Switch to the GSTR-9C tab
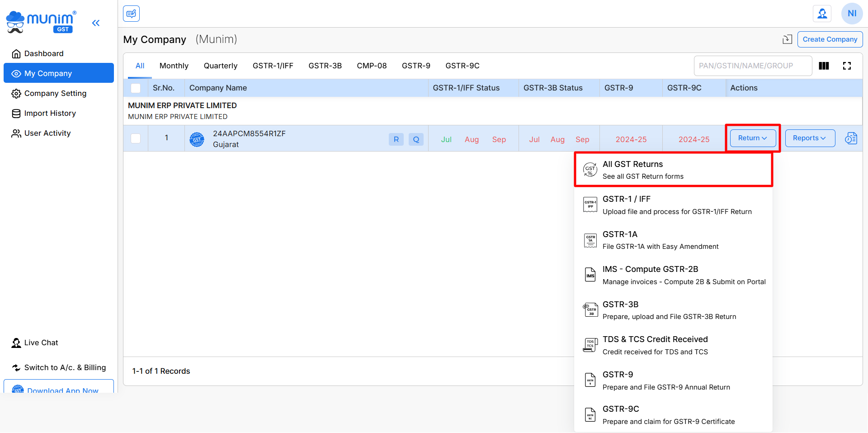Screen dimensions: 868x433 [462, 66]
